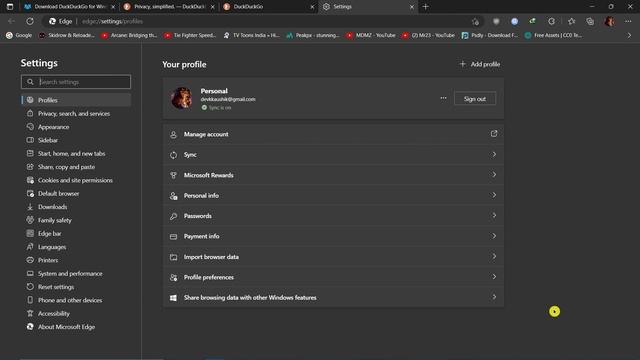This screenshot has width=640, height=360.
Task: Open Appearance settings in sidebar
Action: click(x=76, y=127)
